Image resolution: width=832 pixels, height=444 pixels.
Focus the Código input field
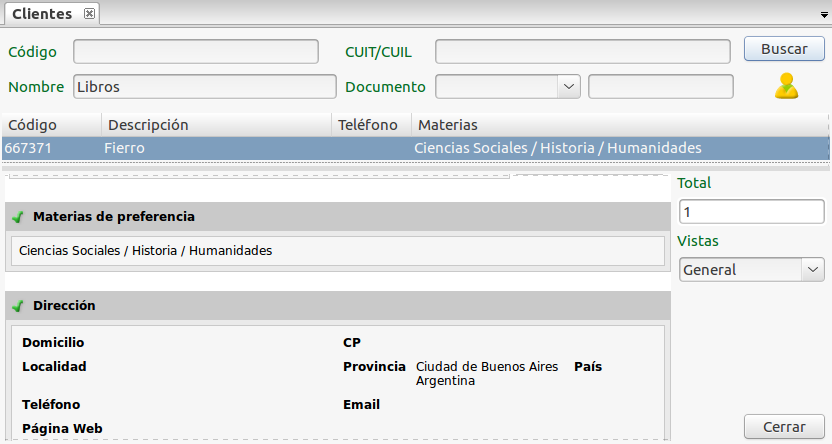[196, 51]
